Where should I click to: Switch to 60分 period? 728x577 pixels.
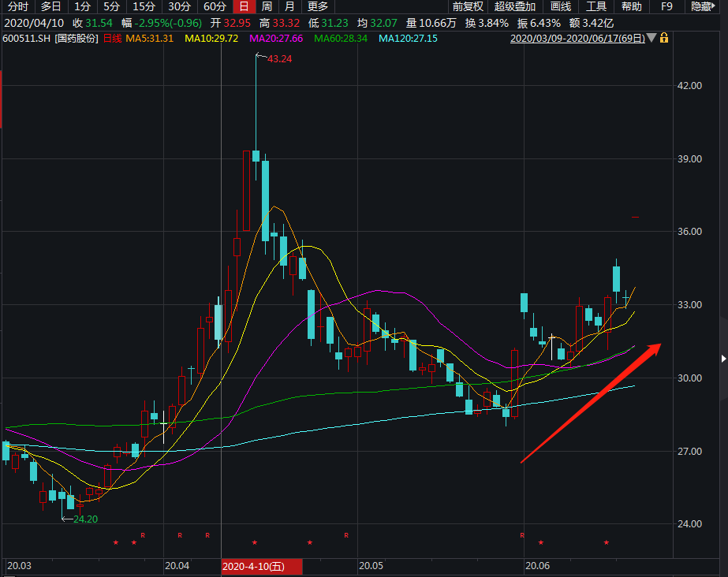pos(215,6)
